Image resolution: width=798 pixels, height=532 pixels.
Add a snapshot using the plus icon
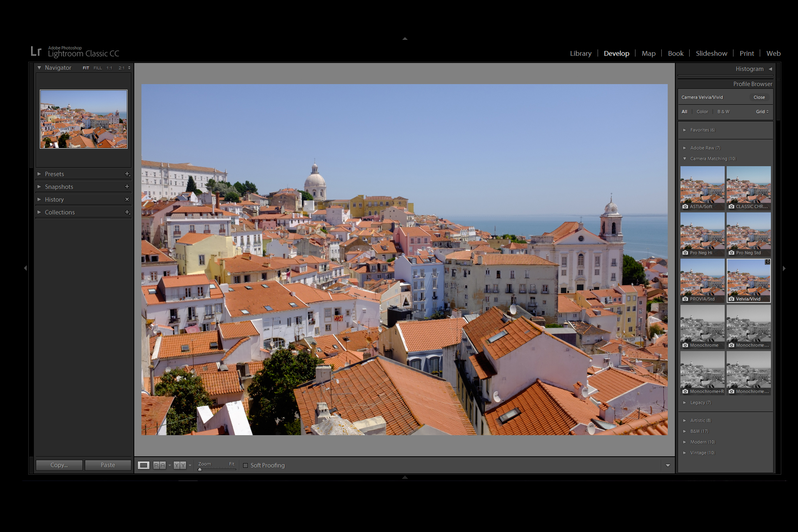point(127,186)
